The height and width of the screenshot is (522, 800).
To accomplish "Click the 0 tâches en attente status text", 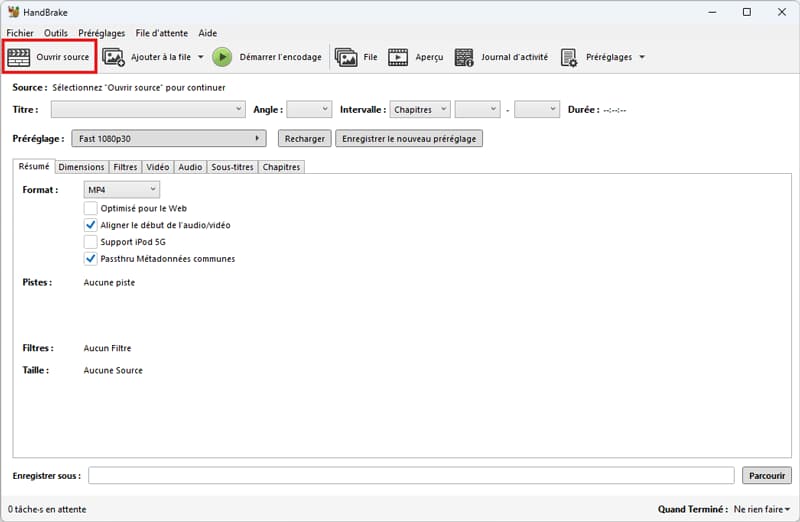I will coord(47,509).
